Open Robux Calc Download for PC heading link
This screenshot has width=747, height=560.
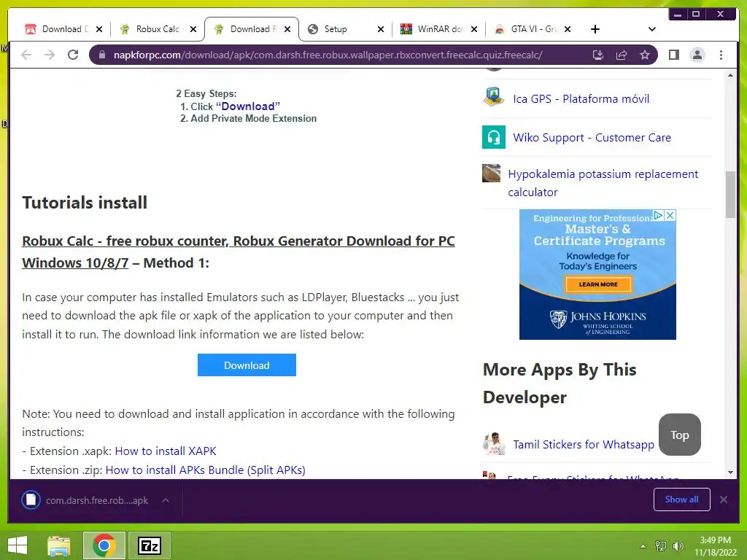pos(239,252)
